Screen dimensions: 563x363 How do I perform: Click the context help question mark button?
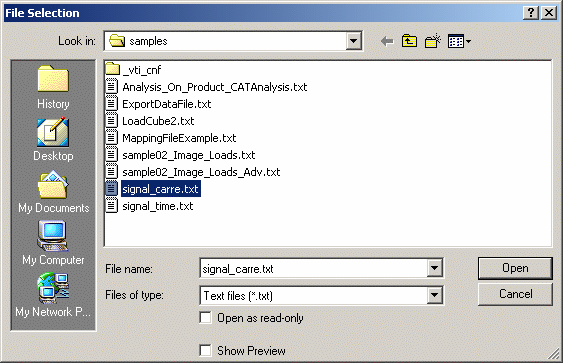[x=531, y=13]
